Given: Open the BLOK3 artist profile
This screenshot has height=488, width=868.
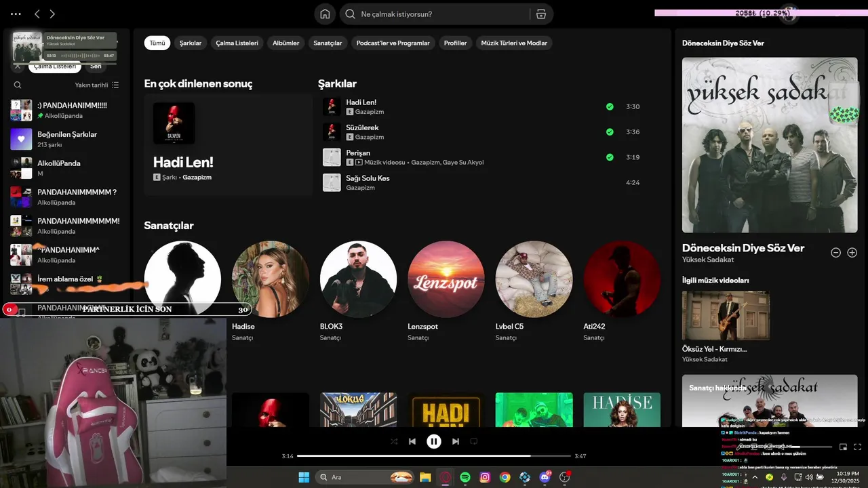Looking at the screenshot, I should 358,291.
